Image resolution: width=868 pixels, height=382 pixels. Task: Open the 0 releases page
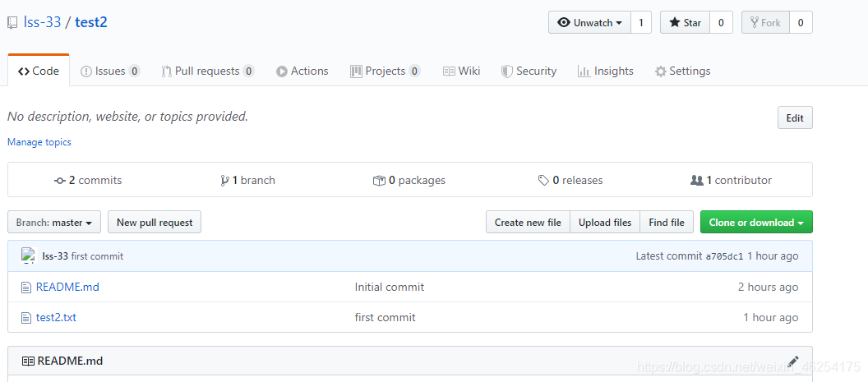tap(570, 181)
